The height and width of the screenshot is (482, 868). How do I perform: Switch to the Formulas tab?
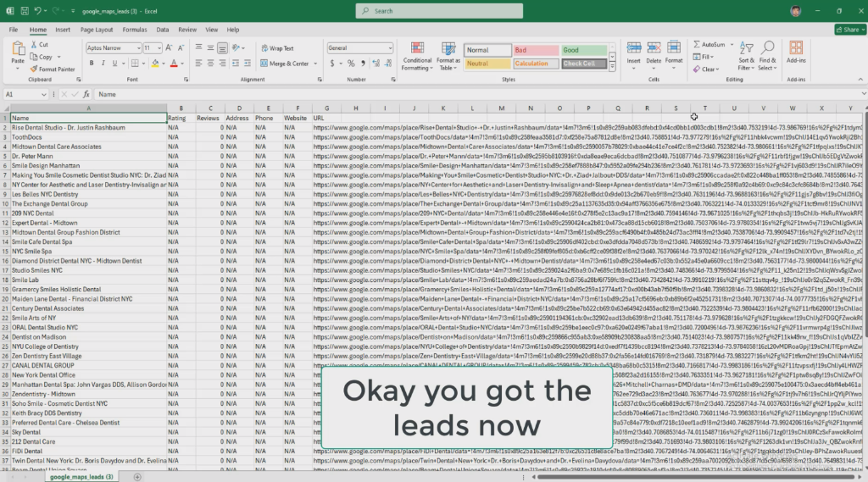(x=134, y=29)
